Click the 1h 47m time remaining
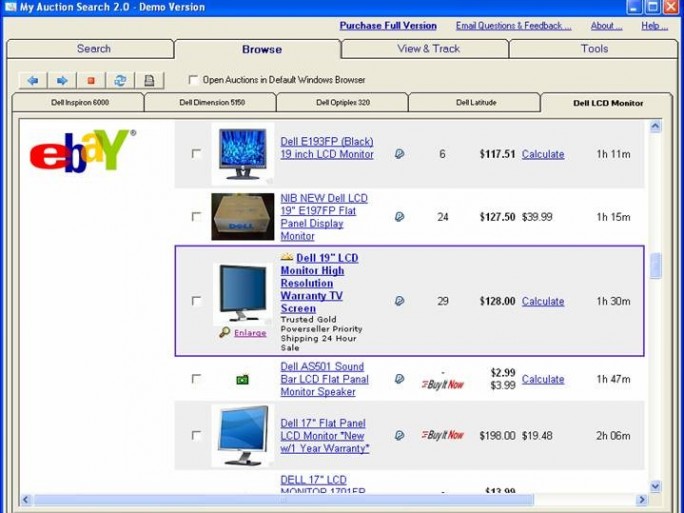 [613, 379]
